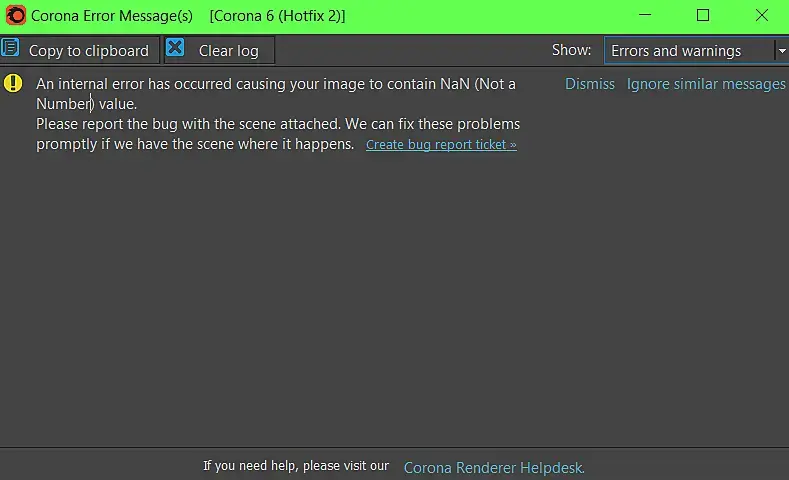
Task: Clear the error log
Action: point(219,50)
